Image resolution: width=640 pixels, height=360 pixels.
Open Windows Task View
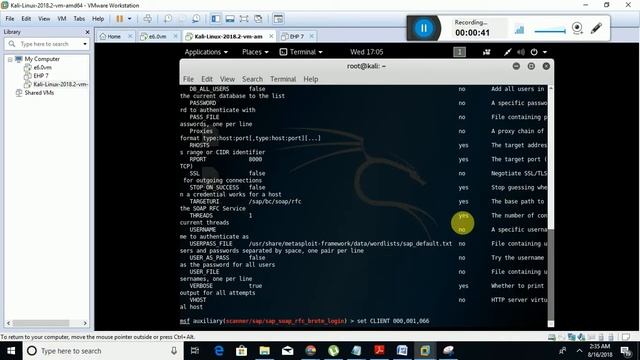point(195,351)
